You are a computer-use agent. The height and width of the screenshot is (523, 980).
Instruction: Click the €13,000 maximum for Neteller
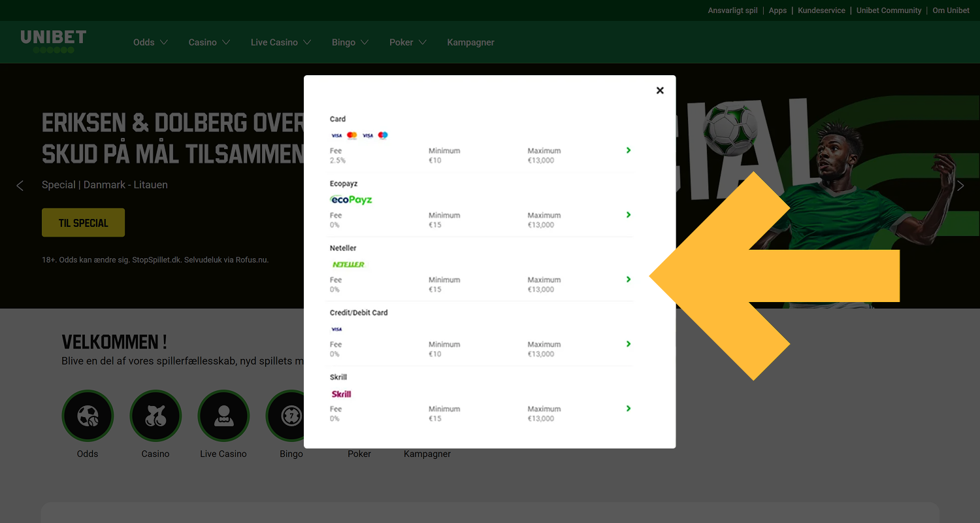pyautogui.click(x=541, y=290)
